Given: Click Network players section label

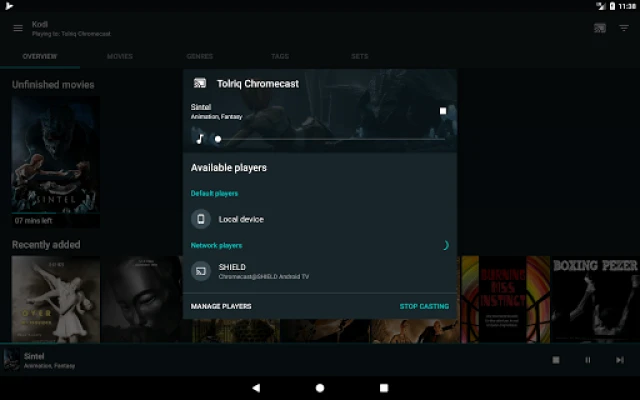Looking at the screenshot, I should click(x=216, y=245).
